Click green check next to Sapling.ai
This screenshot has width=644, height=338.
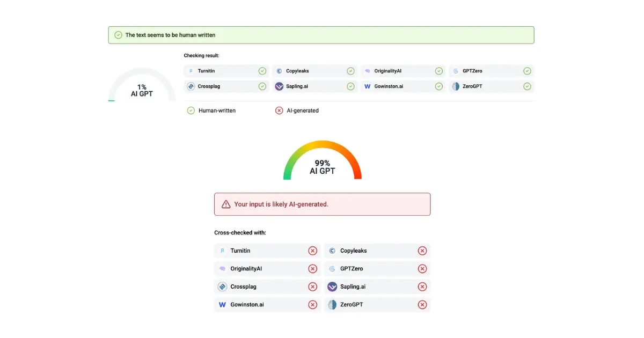point(350,86)
